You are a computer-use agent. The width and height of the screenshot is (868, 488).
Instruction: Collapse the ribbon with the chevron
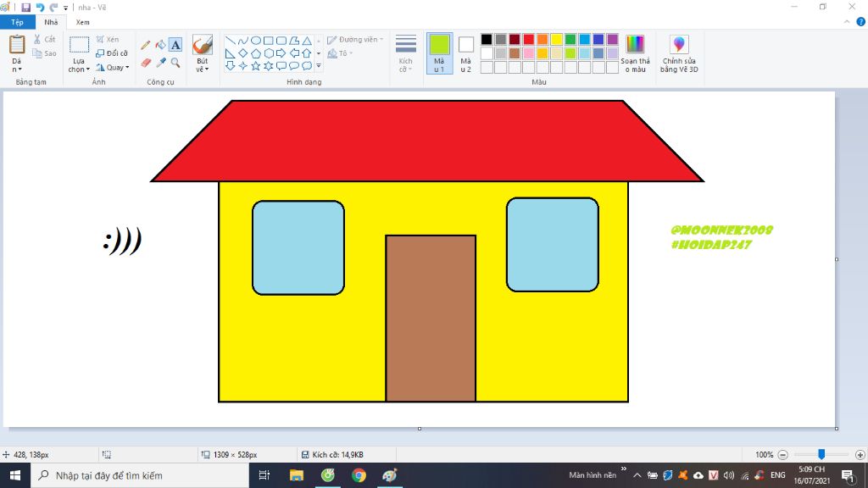[847, 22]
